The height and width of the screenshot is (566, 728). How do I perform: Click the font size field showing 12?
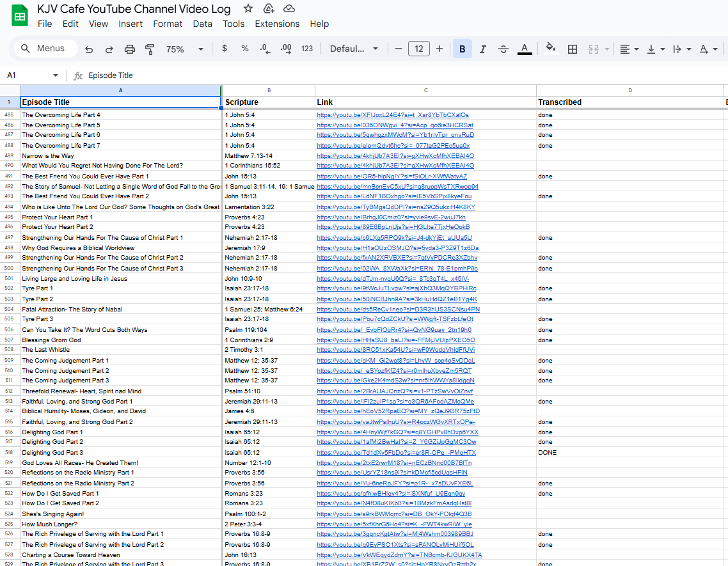tap(419, 49)
